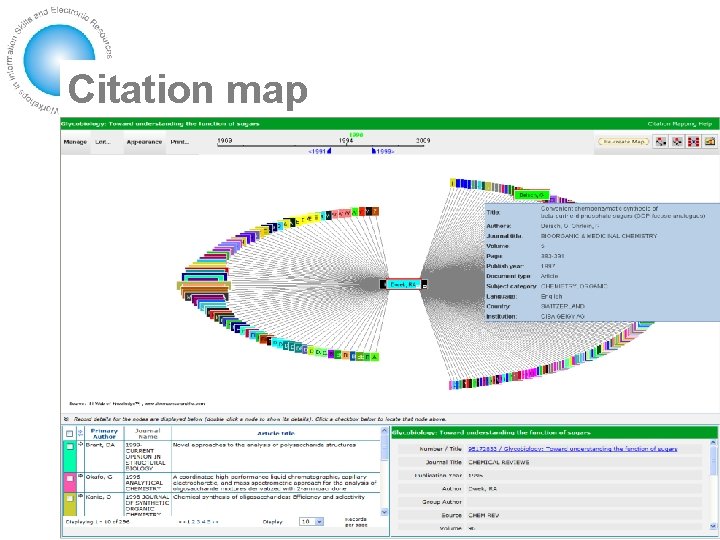Viewport: 720px width, 540px height.
Task: Click the Journal name column header
Action: (x=147, y=433)
